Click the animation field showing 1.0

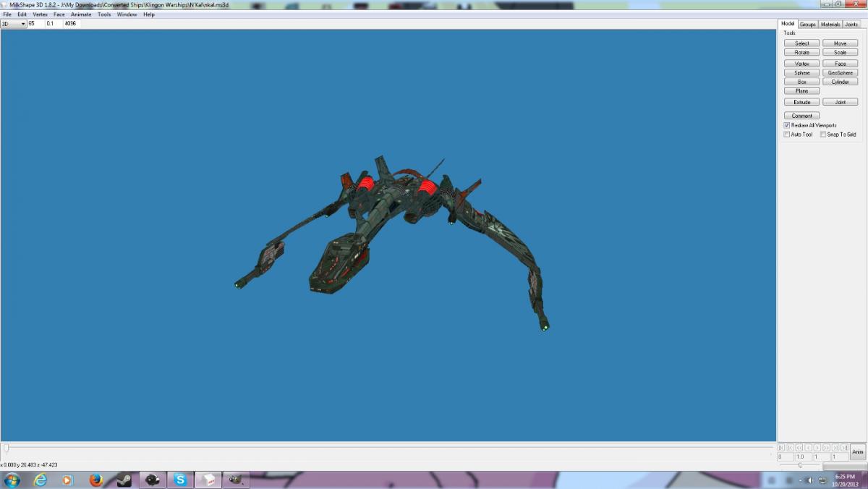(804, 457)
